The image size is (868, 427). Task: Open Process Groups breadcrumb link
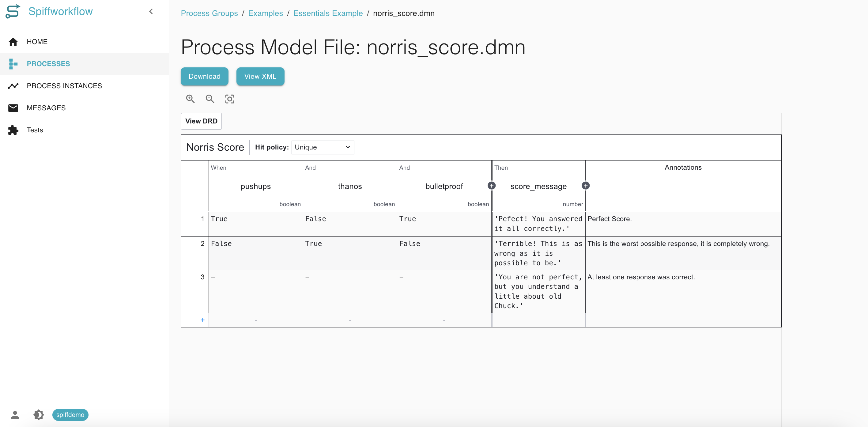pyautogui.click(x=209, y=13)
